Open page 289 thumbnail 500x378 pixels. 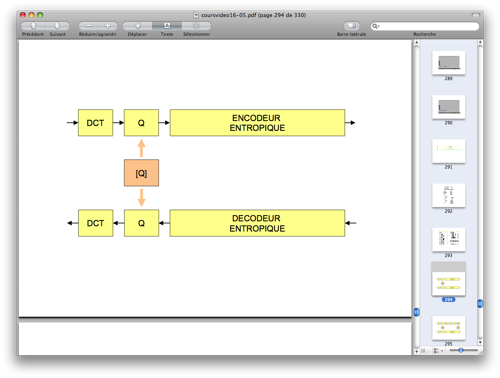coord(448,63)
